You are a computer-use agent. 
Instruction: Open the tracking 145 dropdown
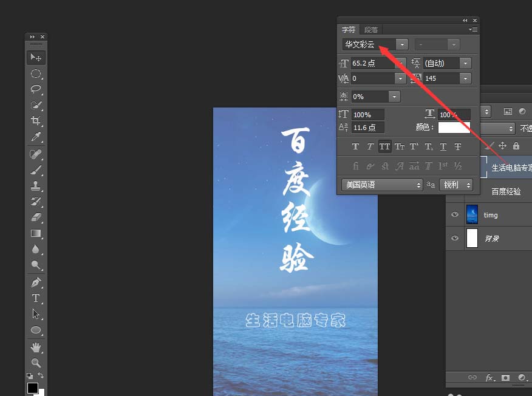[465, 78]
